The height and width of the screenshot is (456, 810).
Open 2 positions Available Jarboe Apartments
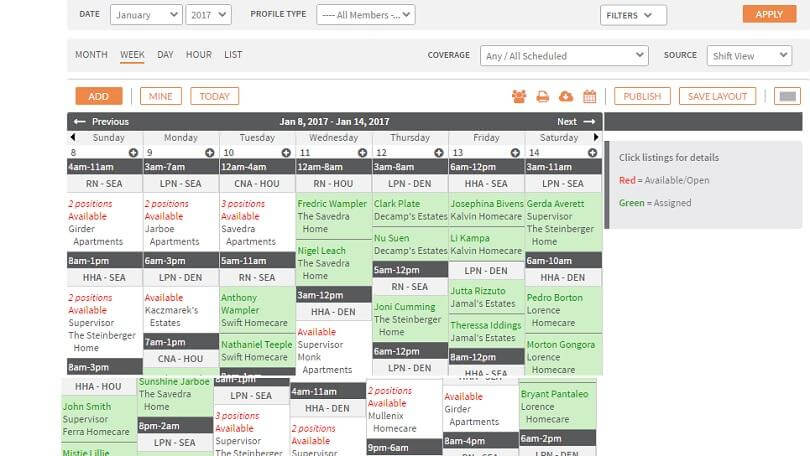[x=181, y=223]
